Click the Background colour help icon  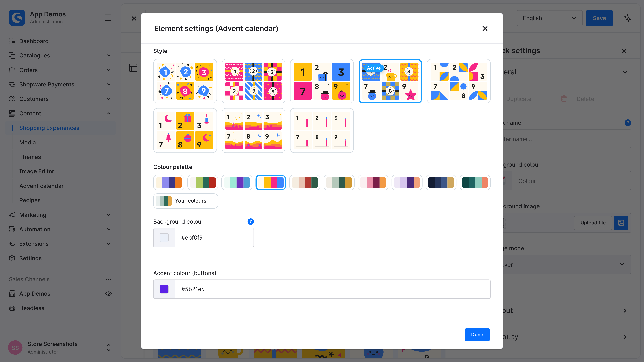[x=251, y=222]
